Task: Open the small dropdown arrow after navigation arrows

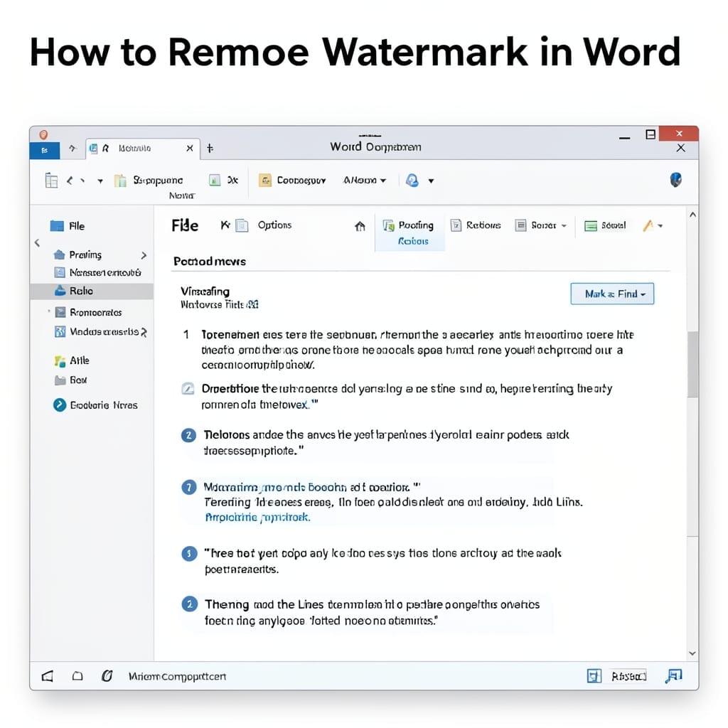Action: pyautogui.click(x=100, y=181)
